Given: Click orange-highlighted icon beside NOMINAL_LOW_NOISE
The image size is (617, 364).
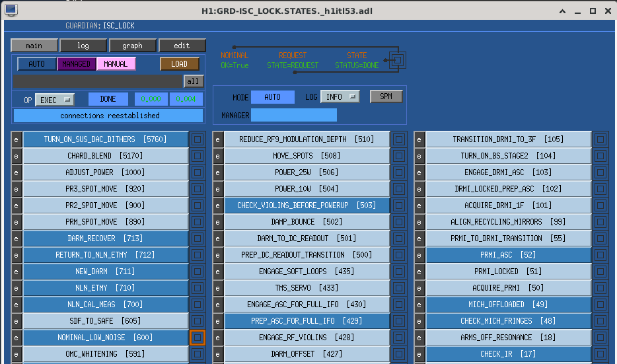Looking at the screenshot, I should (198, 338).
